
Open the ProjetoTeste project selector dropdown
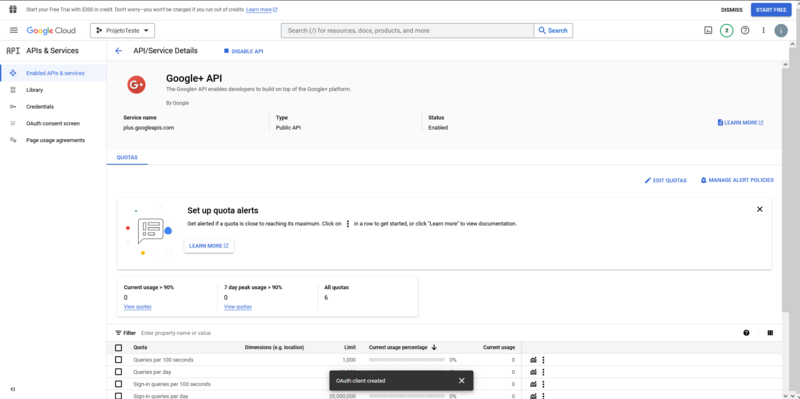pos(122,31)
